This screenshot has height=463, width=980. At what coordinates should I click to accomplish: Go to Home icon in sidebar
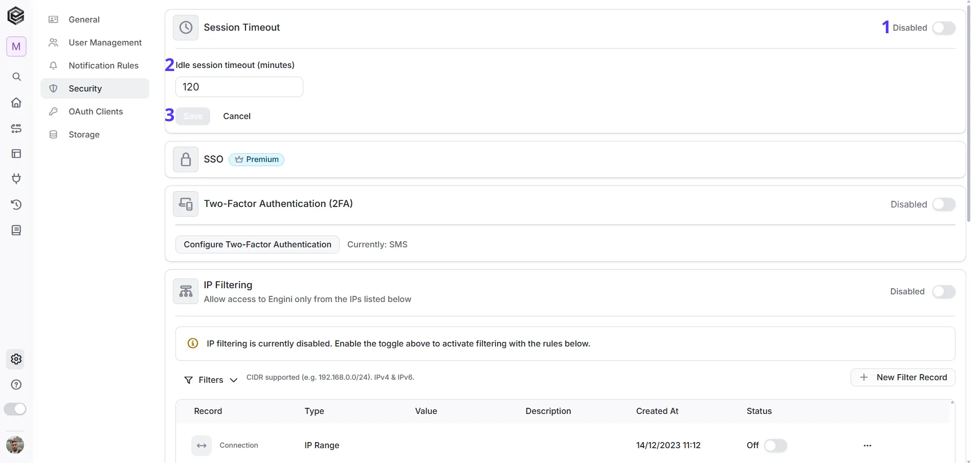coord(16,102)
